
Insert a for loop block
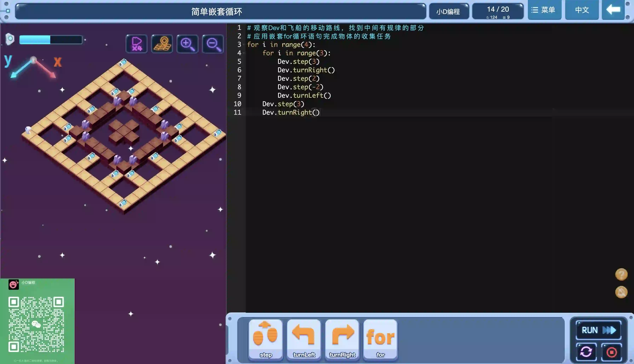[380, 339]
